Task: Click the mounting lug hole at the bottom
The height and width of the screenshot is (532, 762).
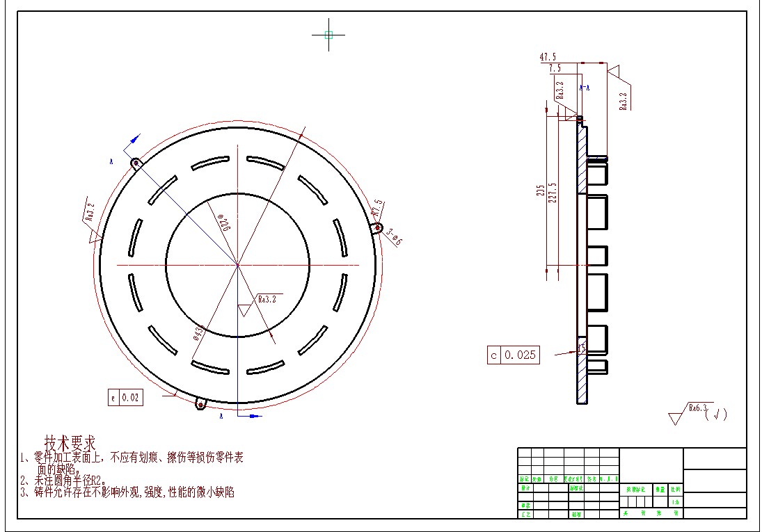Action: (x=200, y=403)
